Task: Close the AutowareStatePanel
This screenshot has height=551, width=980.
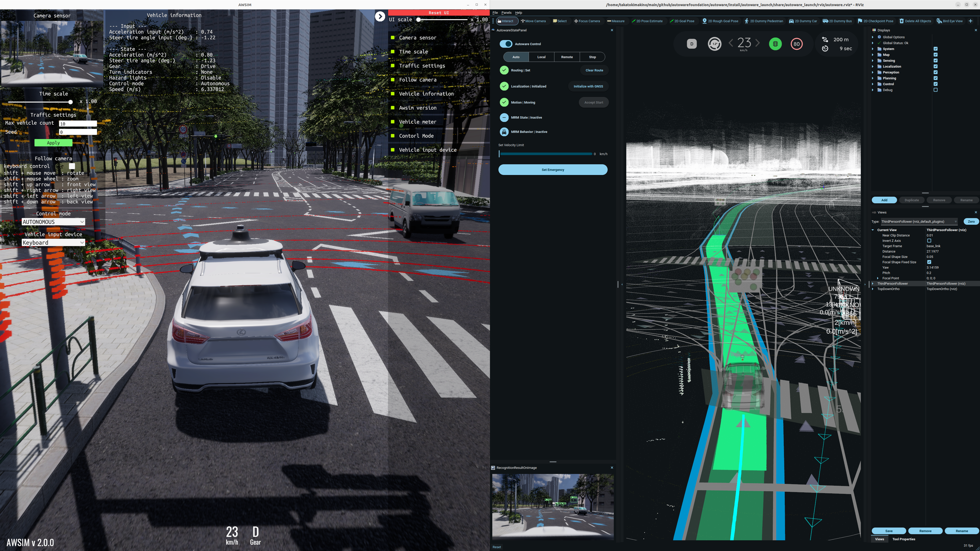Action: point(612,30)
